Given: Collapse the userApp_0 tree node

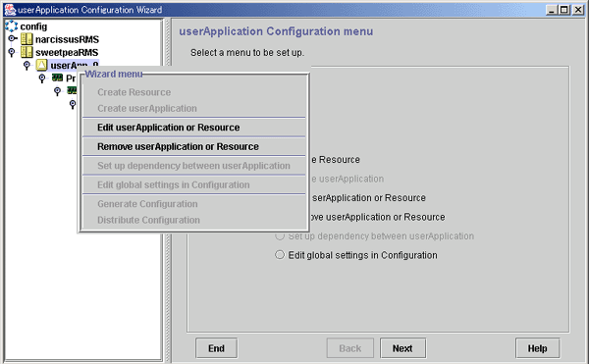Looking at the screenshot, I should (27, 66).
